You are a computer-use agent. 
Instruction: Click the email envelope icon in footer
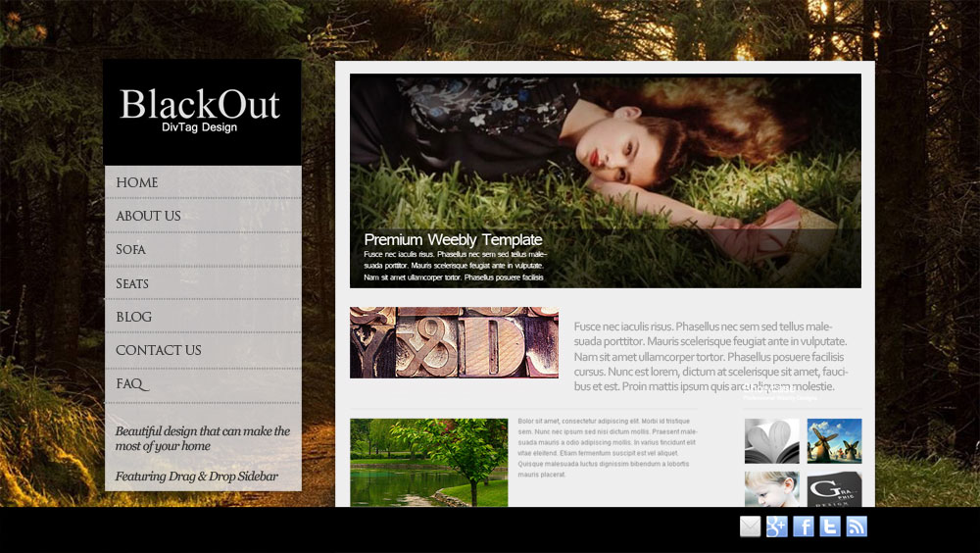(x=750, y=527)
